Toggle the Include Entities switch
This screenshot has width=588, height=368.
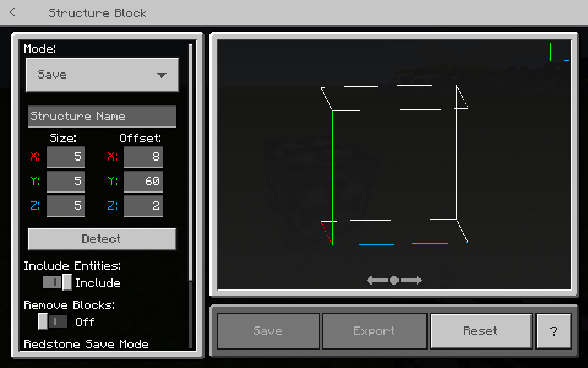(57, 282)
